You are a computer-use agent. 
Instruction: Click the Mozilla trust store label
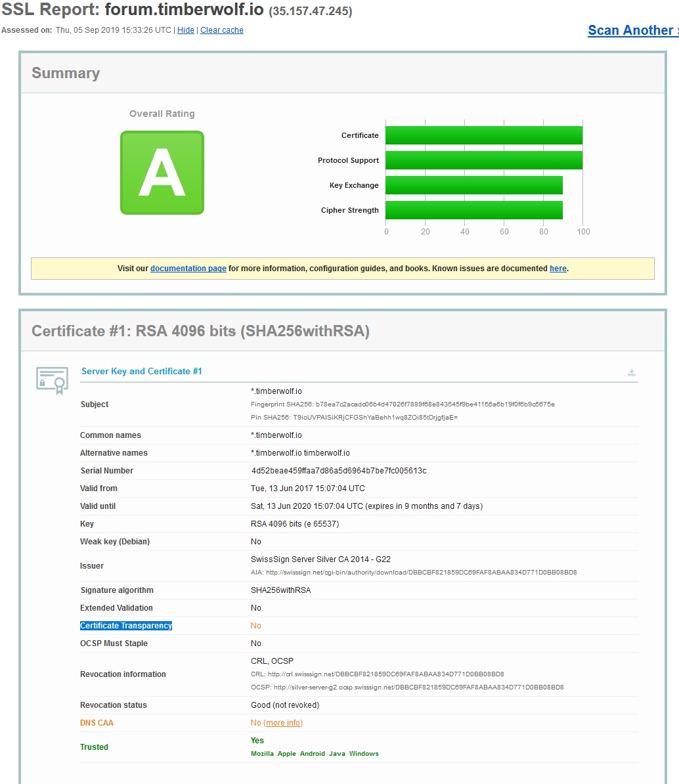(x=262, y=754)
